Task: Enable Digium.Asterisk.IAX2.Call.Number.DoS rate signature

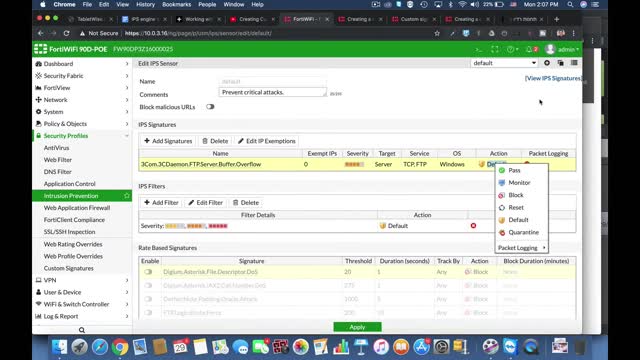Action: [x=148, y=285]
